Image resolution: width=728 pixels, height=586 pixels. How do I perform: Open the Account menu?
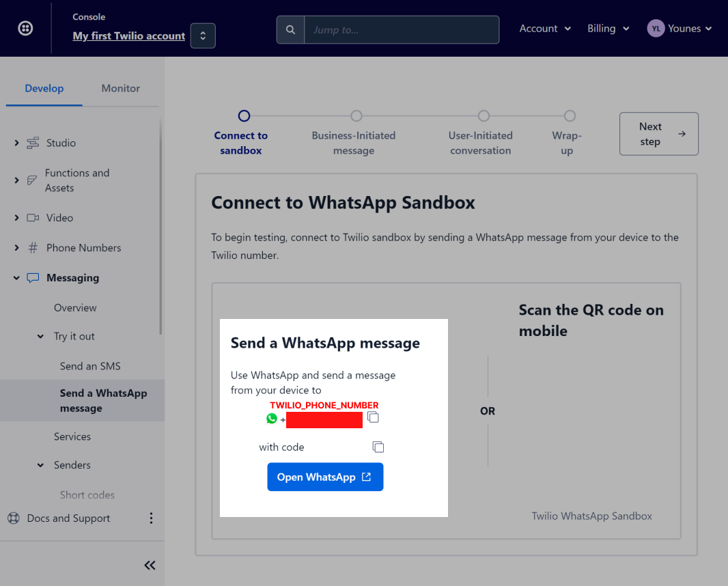545,28
